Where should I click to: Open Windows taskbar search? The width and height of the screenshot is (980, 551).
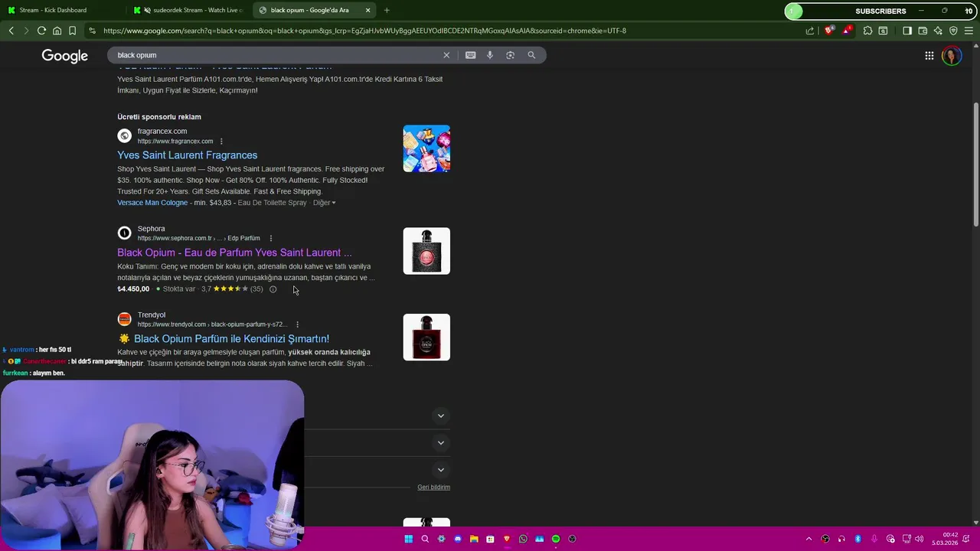[x=425, y=539]
